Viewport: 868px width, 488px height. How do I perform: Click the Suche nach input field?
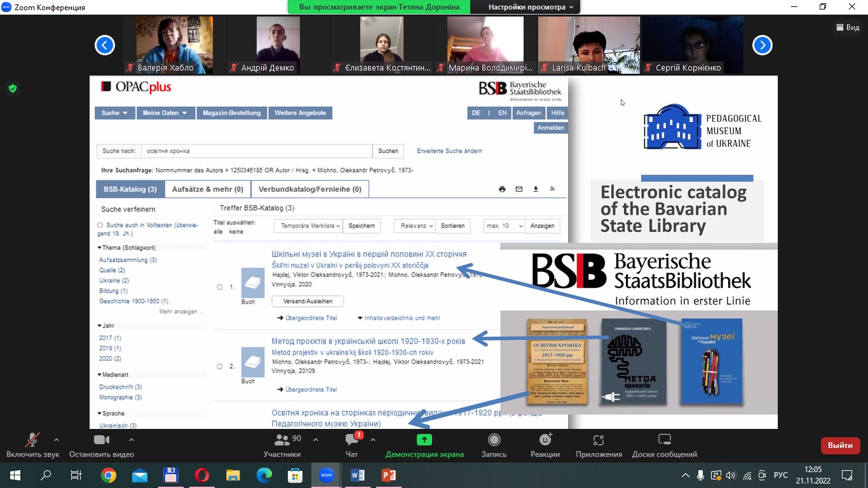tap(256, 151)
